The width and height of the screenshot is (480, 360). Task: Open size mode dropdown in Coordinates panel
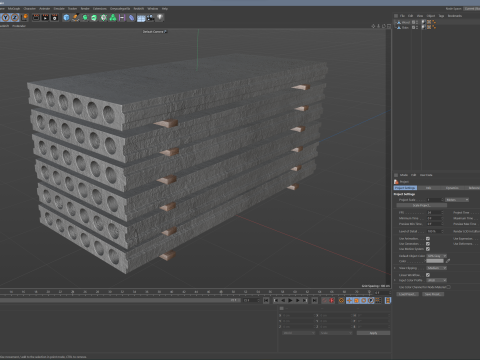(x=336, y=333)
